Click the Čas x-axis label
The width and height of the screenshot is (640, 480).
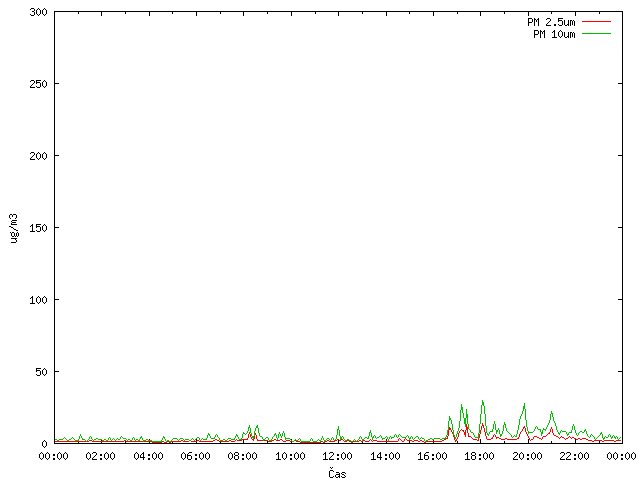click(337, 473)
